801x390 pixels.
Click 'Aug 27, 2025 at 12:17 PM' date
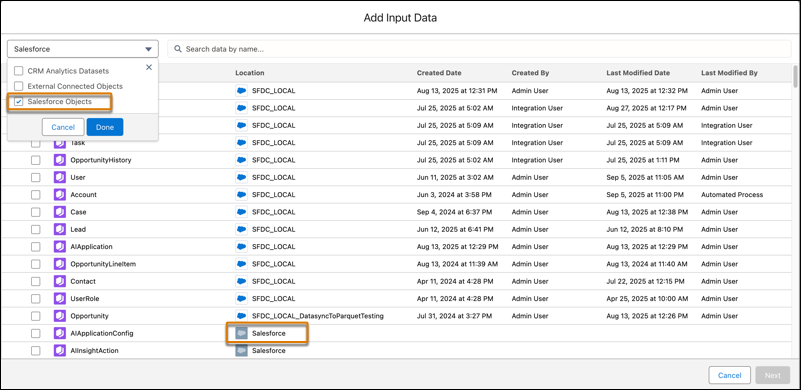click(646, 108)
